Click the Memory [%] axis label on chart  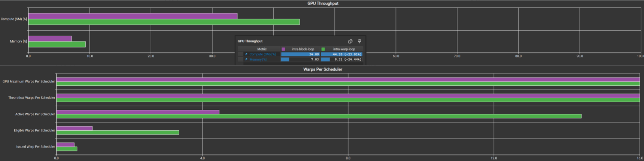[18, 42]
